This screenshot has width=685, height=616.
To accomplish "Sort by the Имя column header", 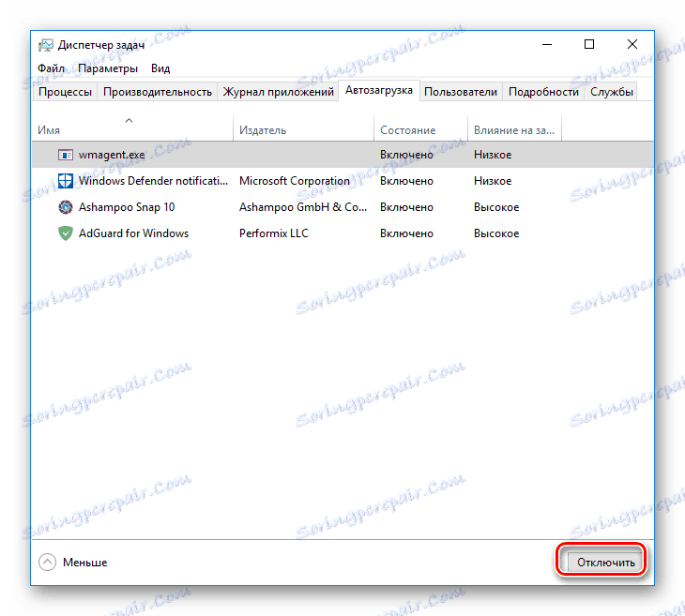I will click(x=132, y=130).
